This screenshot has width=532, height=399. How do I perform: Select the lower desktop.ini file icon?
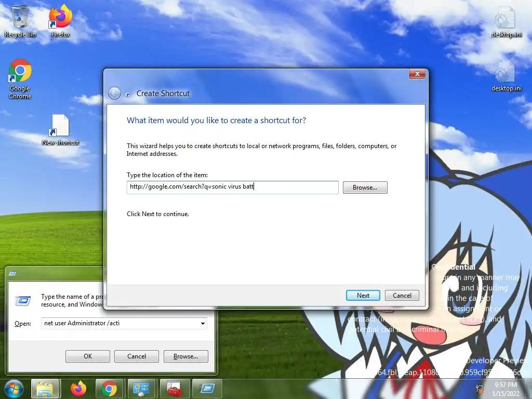point(506,76)
